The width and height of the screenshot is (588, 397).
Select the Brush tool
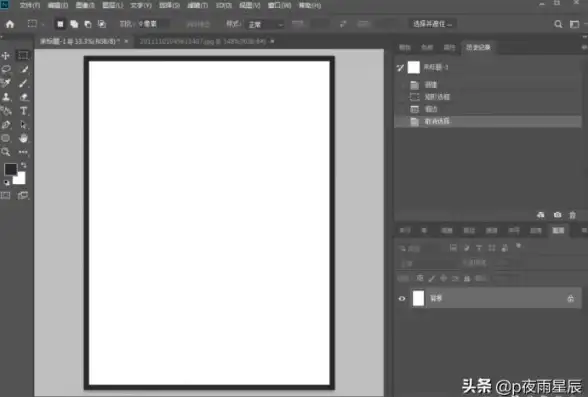[23, 83]
